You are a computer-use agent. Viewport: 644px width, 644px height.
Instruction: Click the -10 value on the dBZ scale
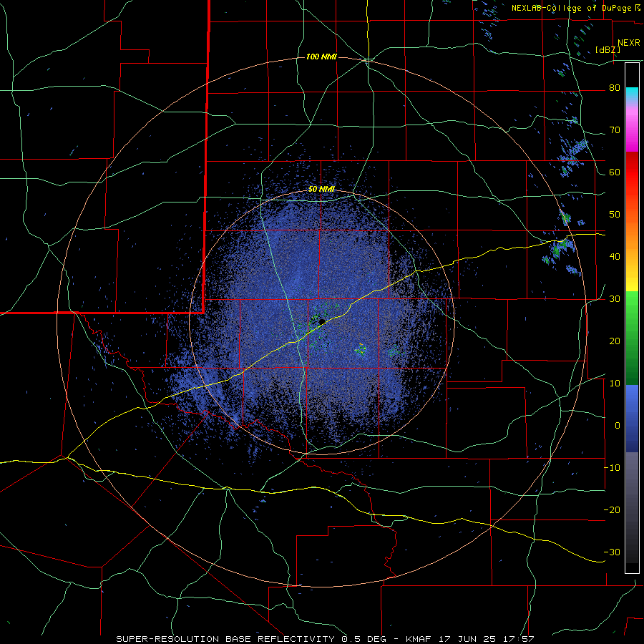click(612, 468)
